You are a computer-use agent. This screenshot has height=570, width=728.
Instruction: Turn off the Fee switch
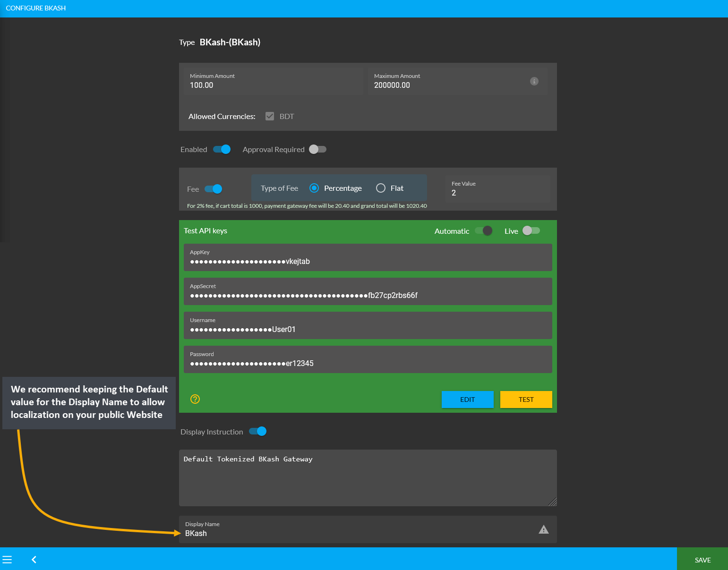click(214, 189)
